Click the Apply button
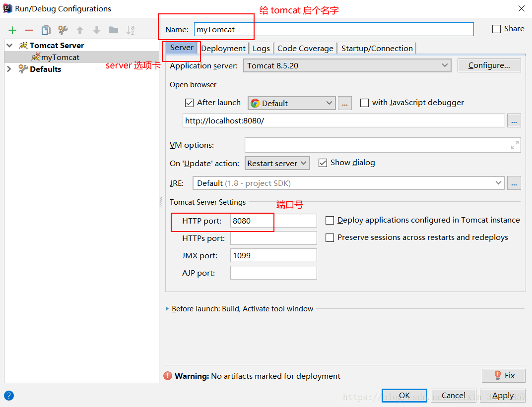The width and height of the screenshot is (532, 407). pos(503,396)
